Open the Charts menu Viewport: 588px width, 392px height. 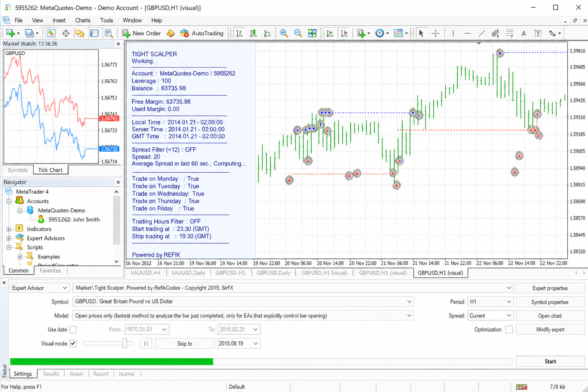click(x=83, y=20)
